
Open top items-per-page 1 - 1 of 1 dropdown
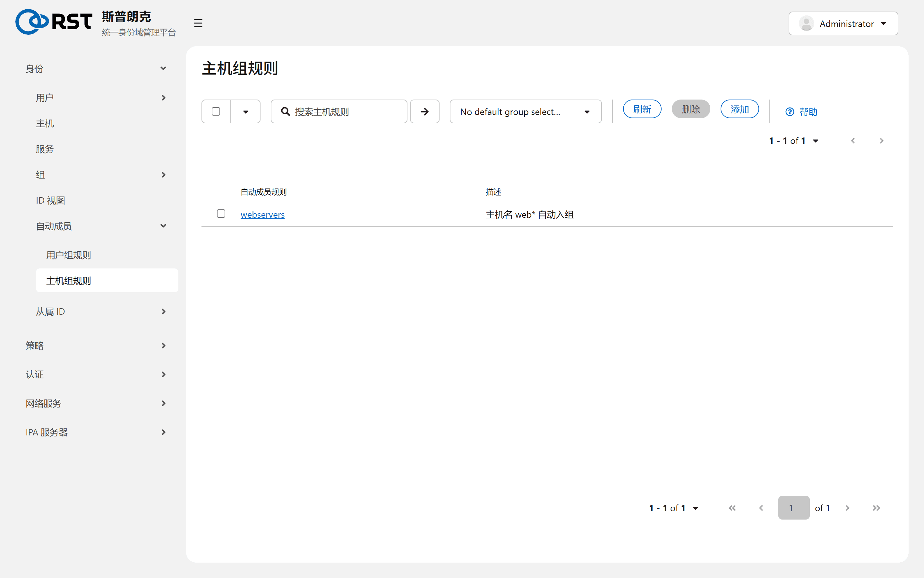point(793,141)
